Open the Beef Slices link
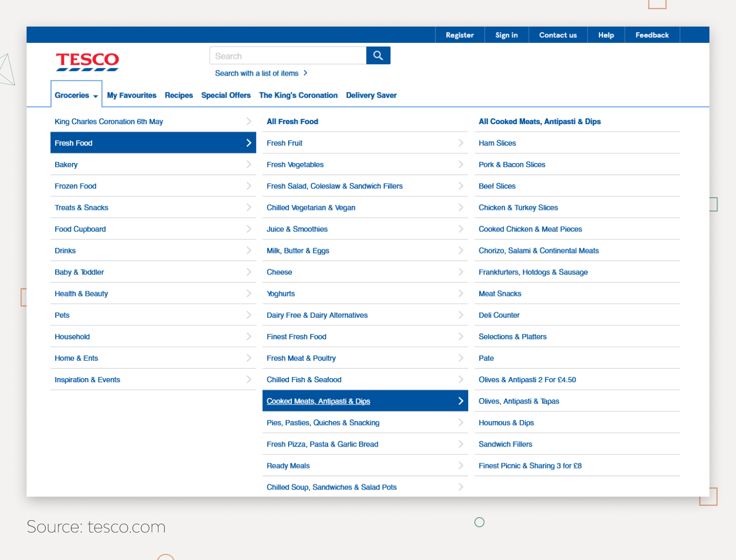Image resolution: width=736 pixels, height=560 pixels. point(497,186)
